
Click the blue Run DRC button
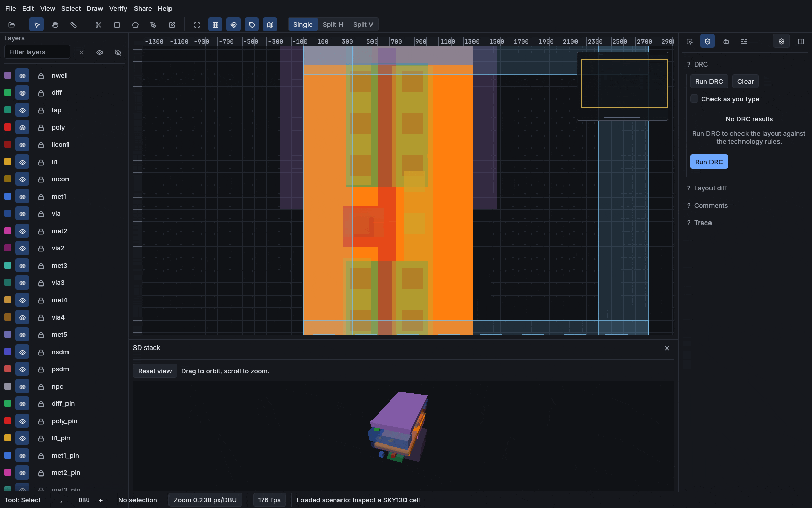[x=709, y=162]
